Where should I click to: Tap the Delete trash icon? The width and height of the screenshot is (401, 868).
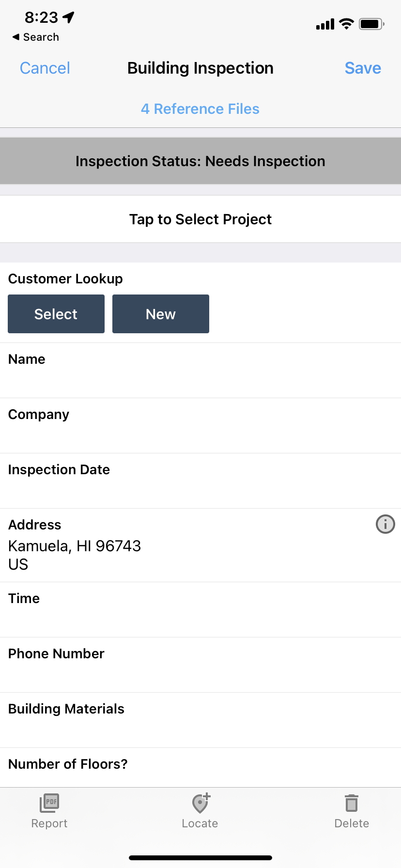tap(352, 803)
